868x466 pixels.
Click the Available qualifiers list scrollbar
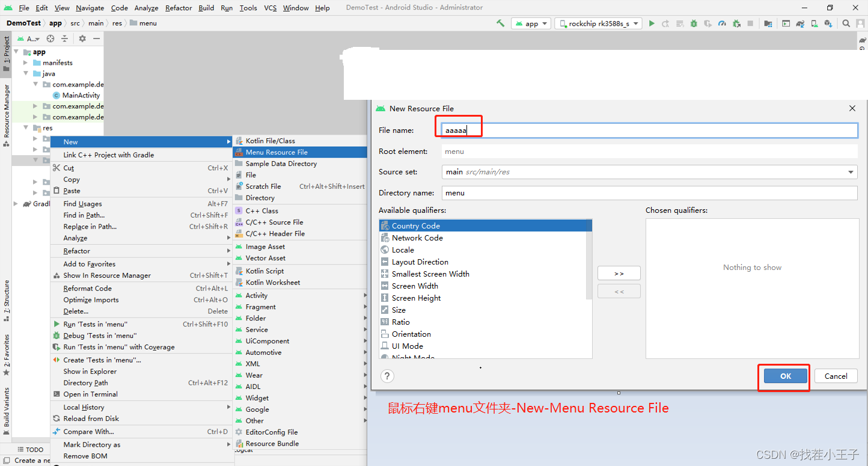pyautogui.click(x=589, y=259)
